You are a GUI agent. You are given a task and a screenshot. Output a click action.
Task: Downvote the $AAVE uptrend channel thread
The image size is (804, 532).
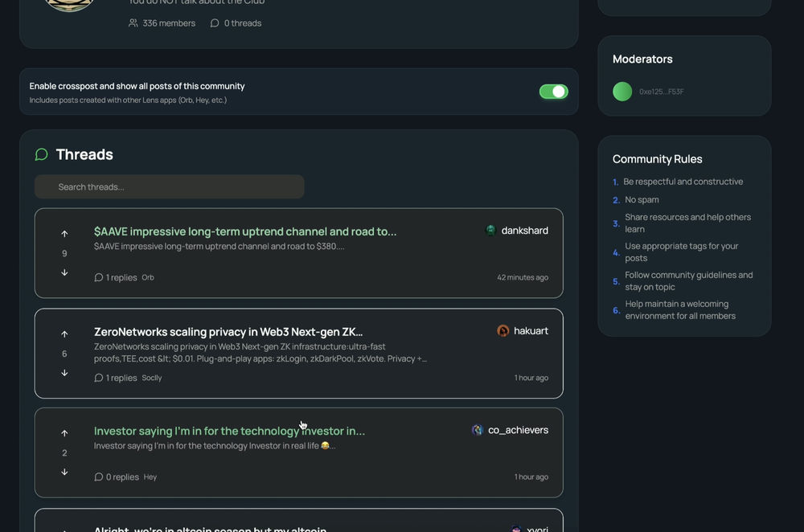[64, 272]
